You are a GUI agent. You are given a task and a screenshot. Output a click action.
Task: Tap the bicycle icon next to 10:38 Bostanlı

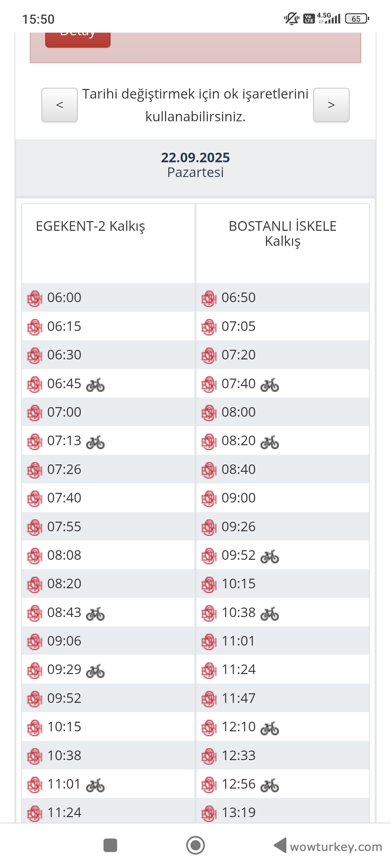pos(270,613)
